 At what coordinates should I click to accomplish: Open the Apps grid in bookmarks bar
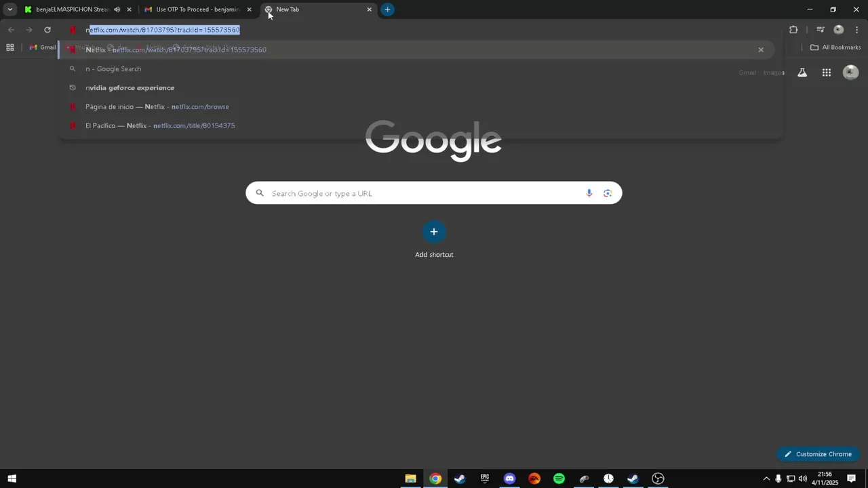(x=10, y=47)
